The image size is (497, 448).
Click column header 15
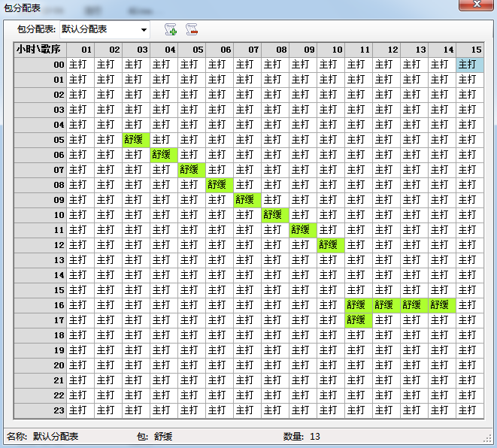469,50
